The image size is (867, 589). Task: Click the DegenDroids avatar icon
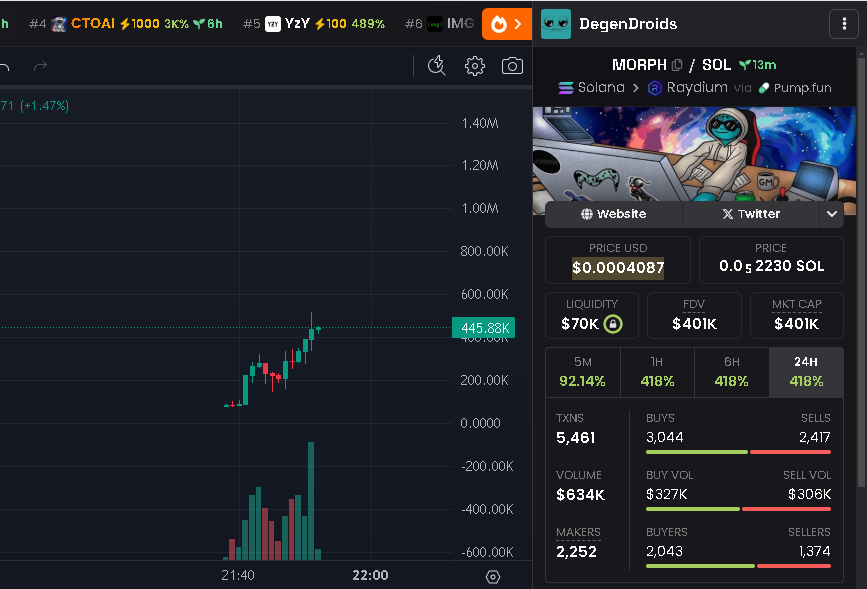pyautogui.click(x=556, y=24)
